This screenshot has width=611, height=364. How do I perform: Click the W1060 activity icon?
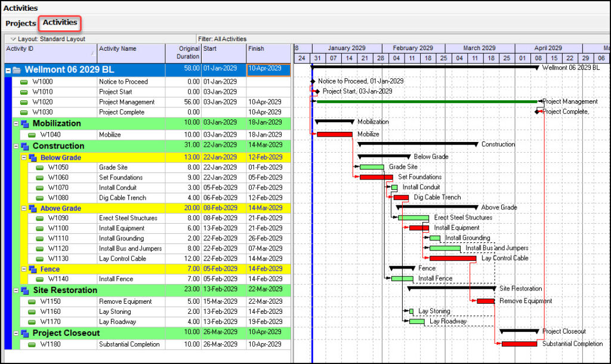point(40,178)
